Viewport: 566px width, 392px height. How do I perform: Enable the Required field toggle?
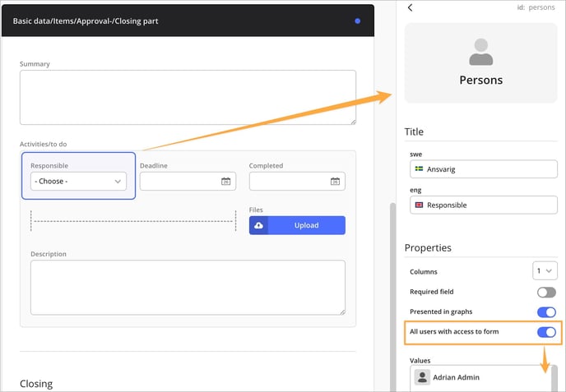coord(546,292)
